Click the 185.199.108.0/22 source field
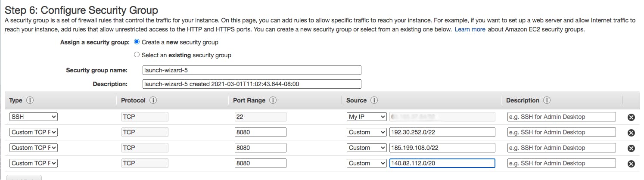The image size is (644, 180). pos(442,148)
